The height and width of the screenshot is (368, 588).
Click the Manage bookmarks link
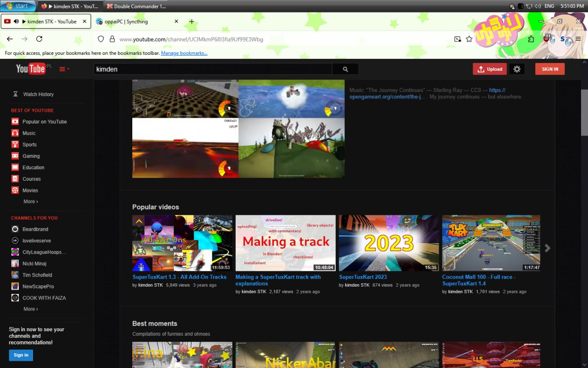(184, 53)
